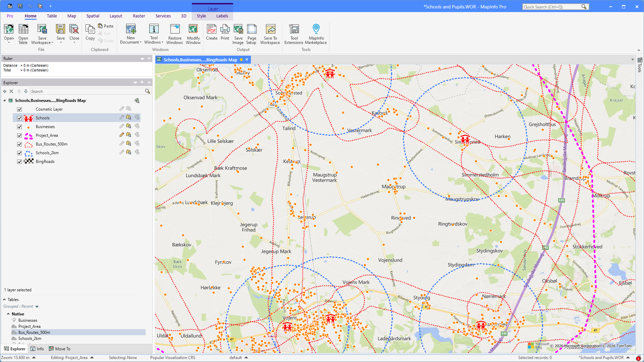Click the Open Table icon
Viewport: 644px width, 362px height.
tap(23, 34)
